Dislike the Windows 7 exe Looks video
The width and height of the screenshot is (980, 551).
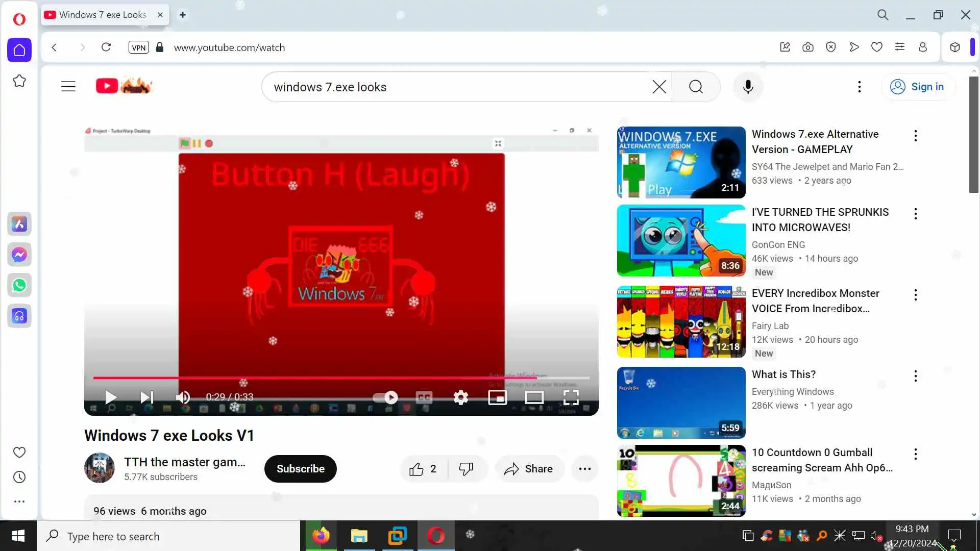pos(466,469)
